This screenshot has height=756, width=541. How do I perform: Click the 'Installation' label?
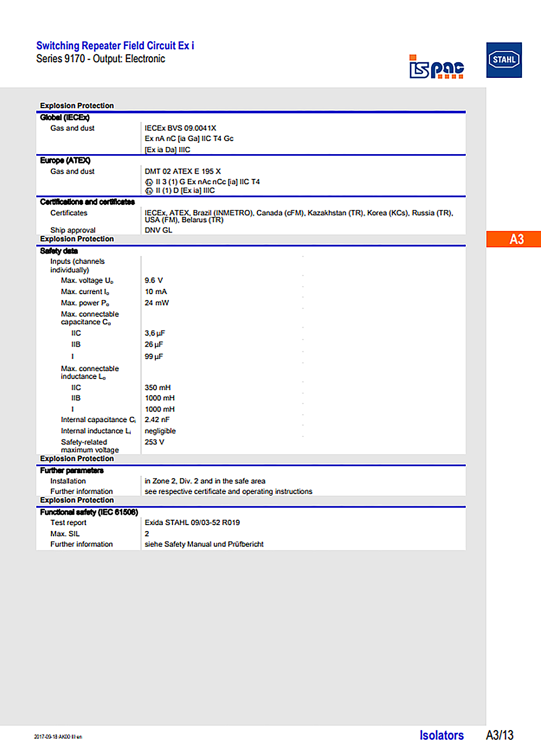pos(68,481)
